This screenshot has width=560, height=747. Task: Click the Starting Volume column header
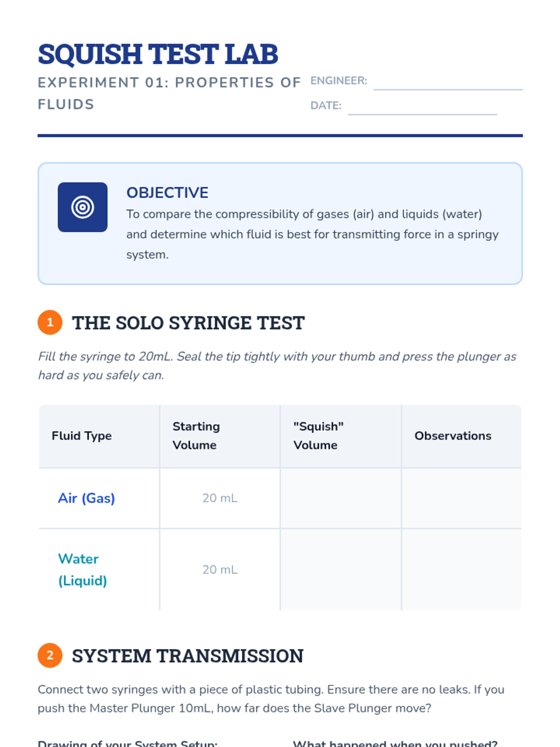196,436
